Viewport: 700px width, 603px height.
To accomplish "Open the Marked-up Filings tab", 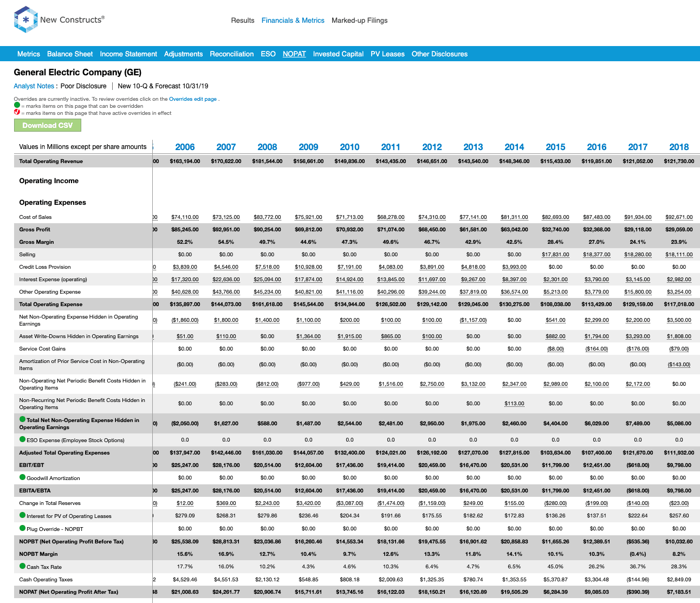I will pos(360,21).
